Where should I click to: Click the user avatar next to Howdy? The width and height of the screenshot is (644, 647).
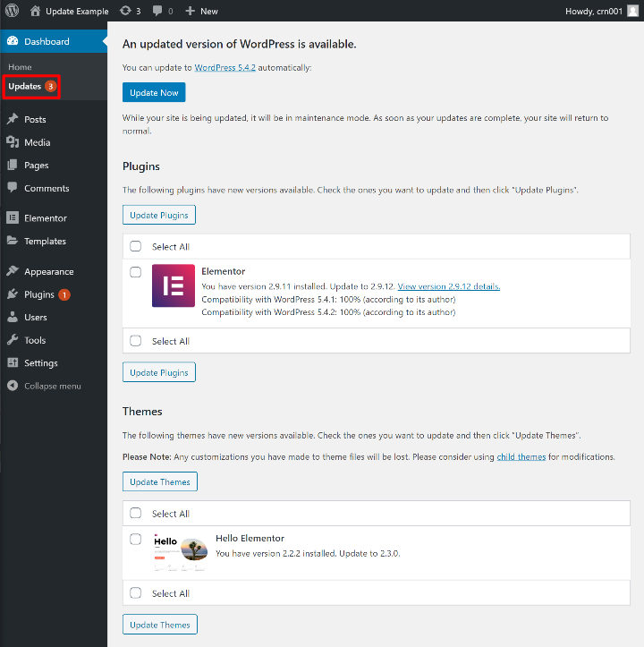[x=632, y=12]
